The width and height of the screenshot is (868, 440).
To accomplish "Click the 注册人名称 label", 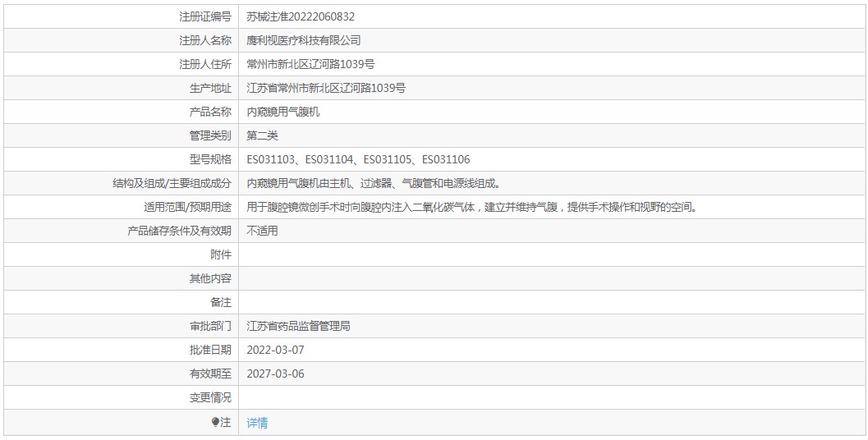I will [204, 40].
